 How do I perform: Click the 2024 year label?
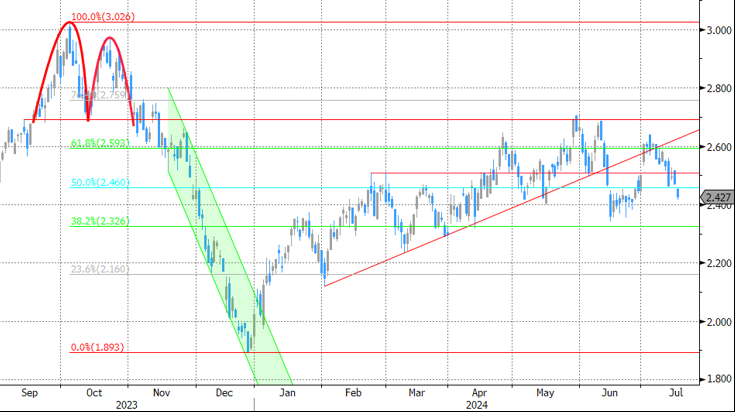477,405
